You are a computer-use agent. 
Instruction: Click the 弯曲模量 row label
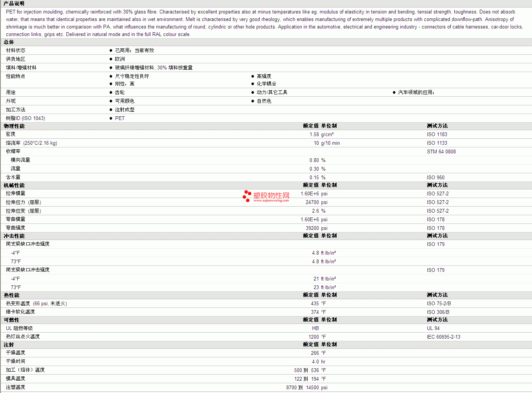(x=15, y=219)
